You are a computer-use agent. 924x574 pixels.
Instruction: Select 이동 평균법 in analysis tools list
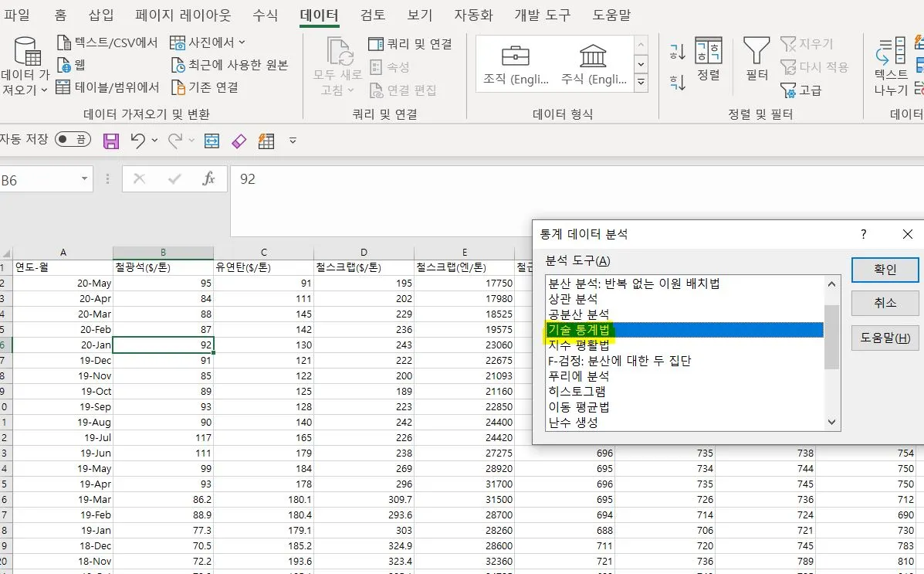tap(685, 407)
